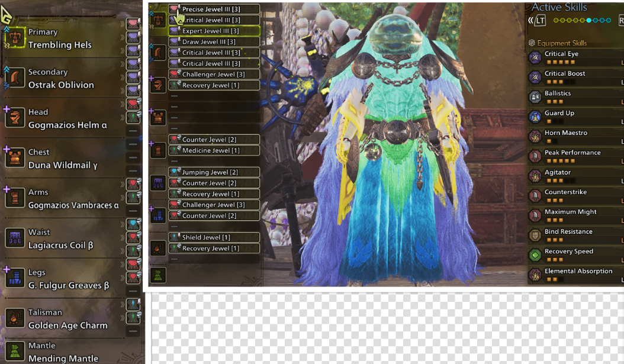Select Jumping Jewel [2]
Image resolution: width=624 pixels, height=364 pixels.
tap(214, 172)
